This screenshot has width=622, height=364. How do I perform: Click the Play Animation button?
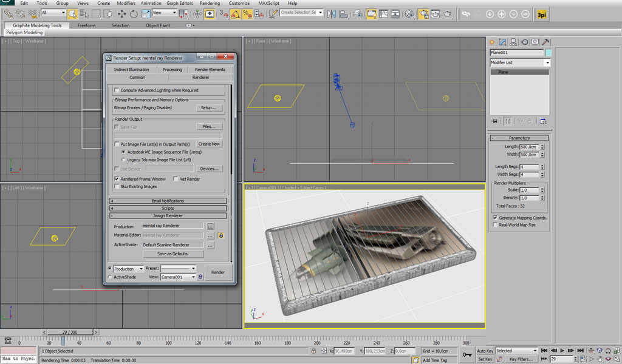(x=562, y=351)
